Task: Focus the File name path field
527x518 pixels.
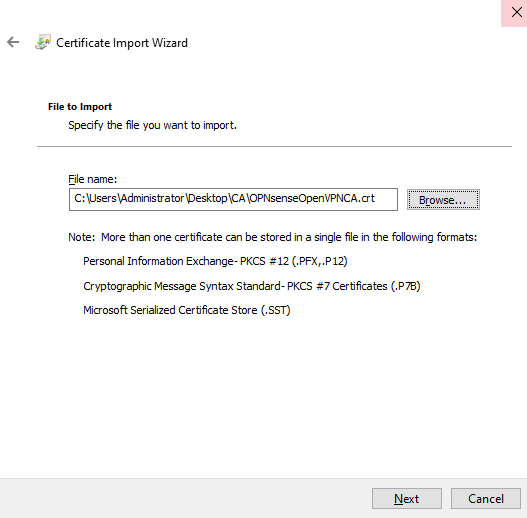Action: (233, 199)
